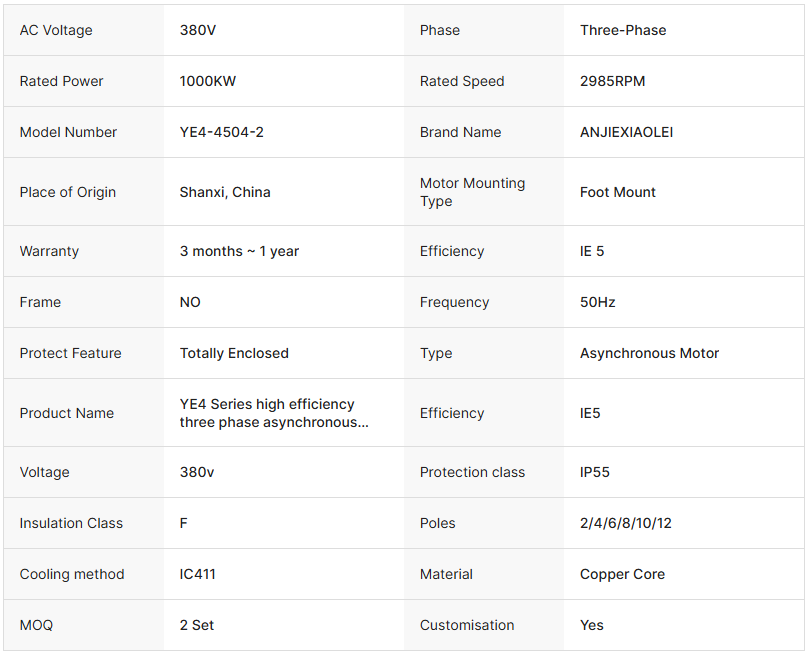Viewport: 810px width, 661px height.
Task: Select the Copper Core material value
Action: click(622, 574)
